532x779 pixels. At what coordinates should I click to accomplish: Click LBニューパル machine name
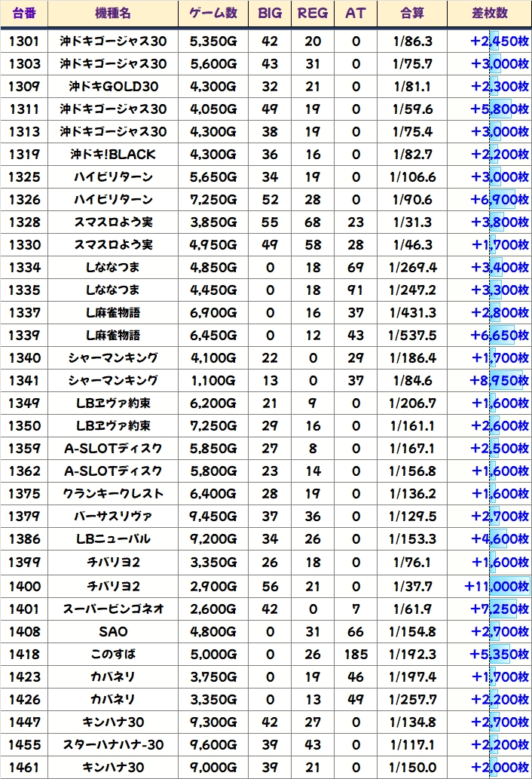click(113, 539)
